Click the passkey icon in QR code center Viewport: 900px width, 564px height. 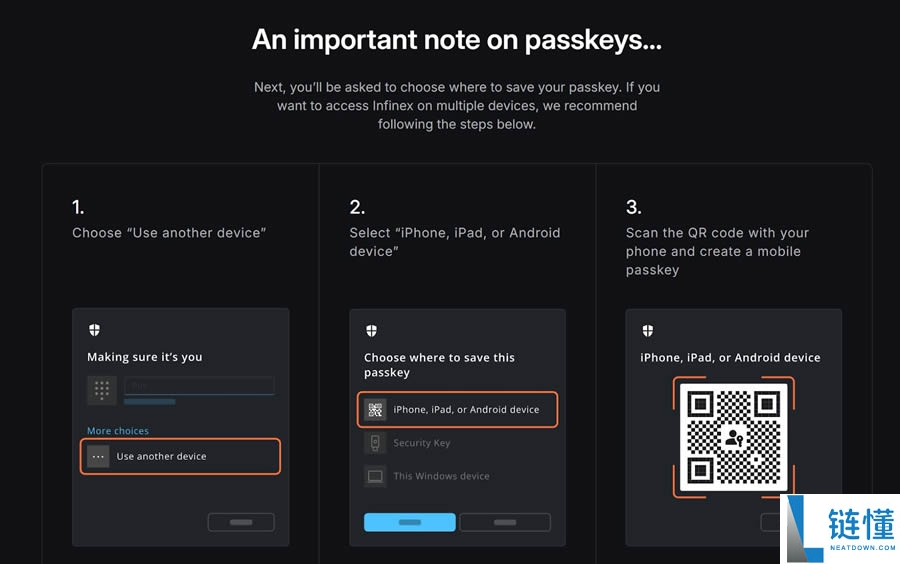click(x=734, y=438)
